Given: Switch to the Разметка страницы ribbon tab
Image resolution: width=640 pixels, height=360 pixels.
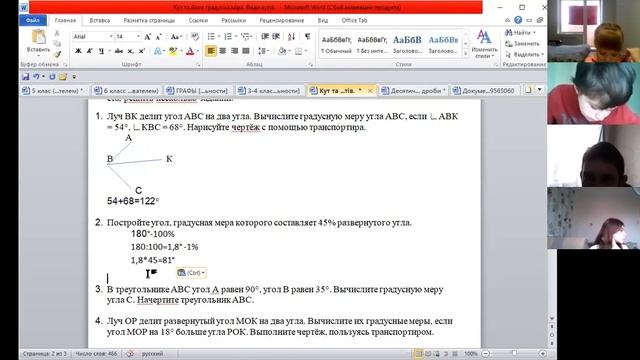Looking at the screenshot, I should 149,20.
